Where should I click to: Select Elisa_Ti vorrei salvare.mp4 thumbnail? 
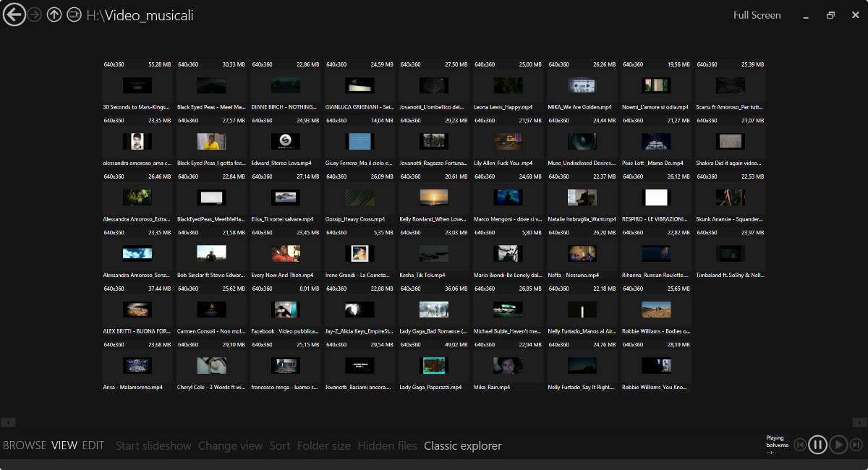pos(286,198)
